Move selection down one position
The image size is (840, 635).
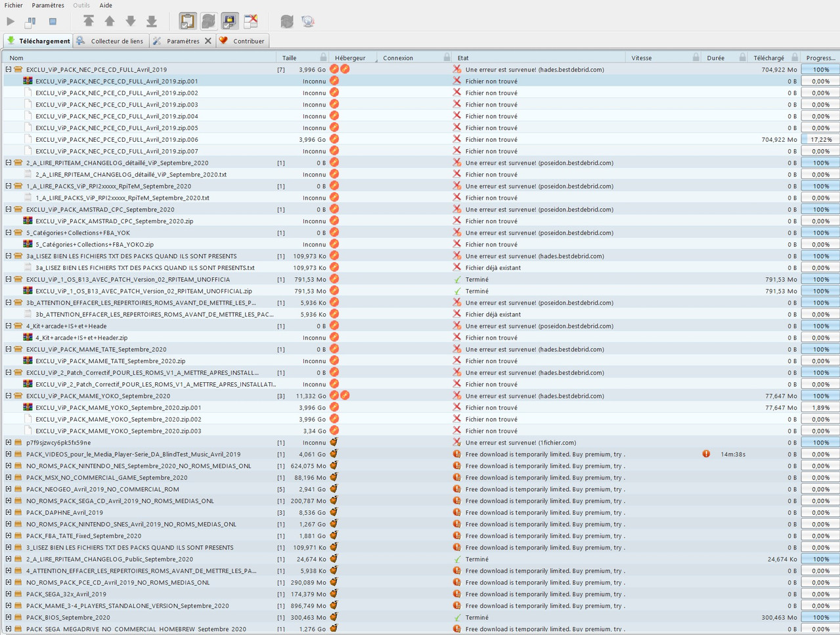[x=131, y=22]
